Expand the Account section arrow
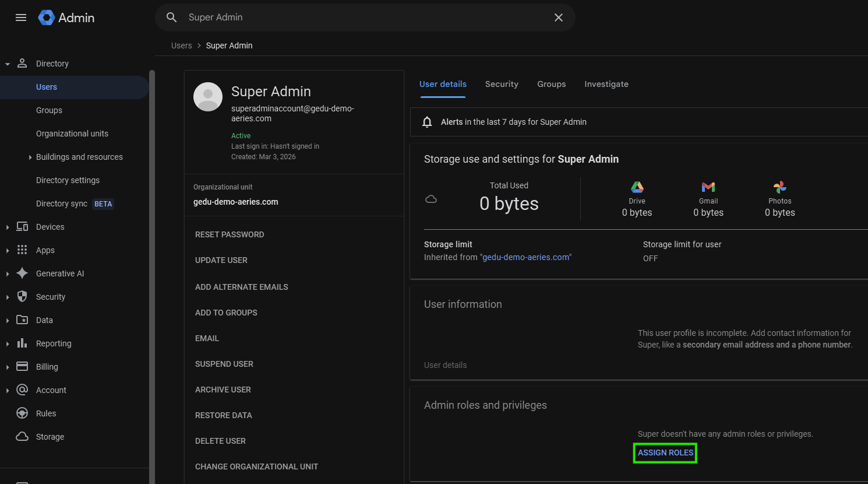 click(x=7, y=390)
